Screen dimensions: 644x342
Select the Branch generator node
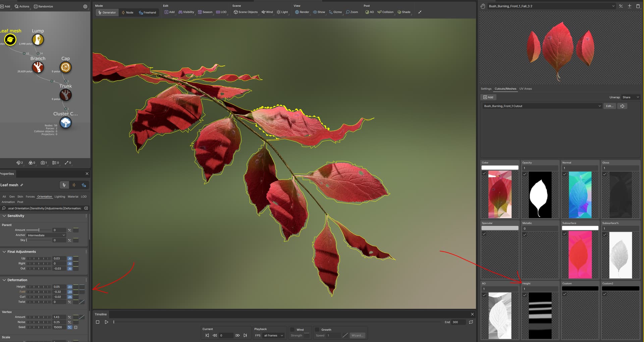tap(38, 67)
